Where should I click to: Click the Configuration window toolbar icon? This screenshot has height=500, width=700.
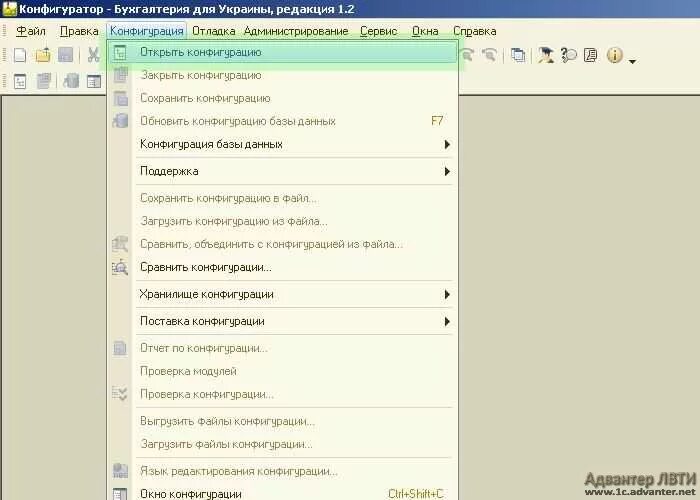tap(94, 82)
